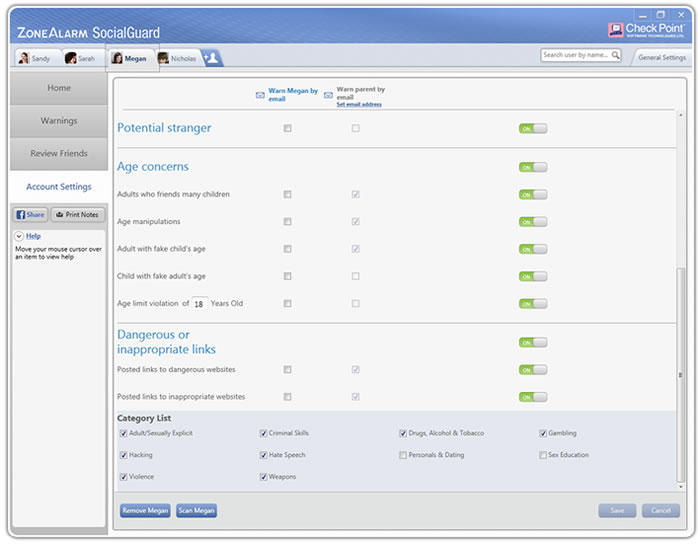
Task: Open General Settings tab
Action: (x=662, y=58)
